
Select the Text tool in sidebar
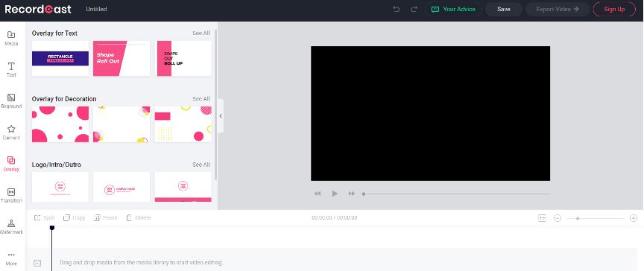[x=11, y=70]
